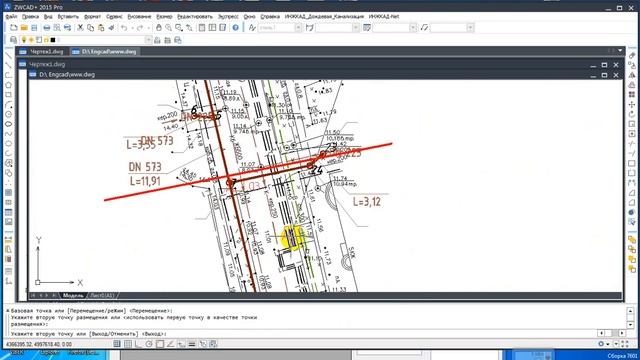Open a drawing file via the folder icon
640x360 pixels.
24,28
